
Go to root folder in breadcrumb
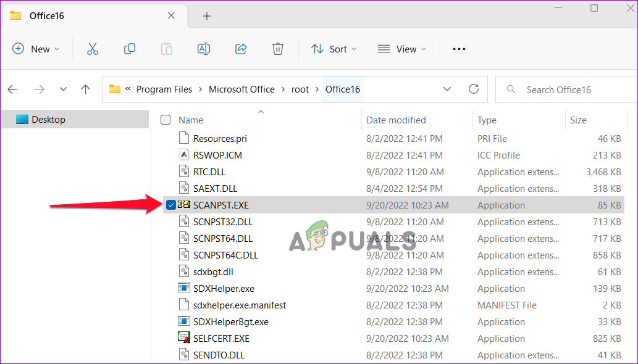coord(300,89)
